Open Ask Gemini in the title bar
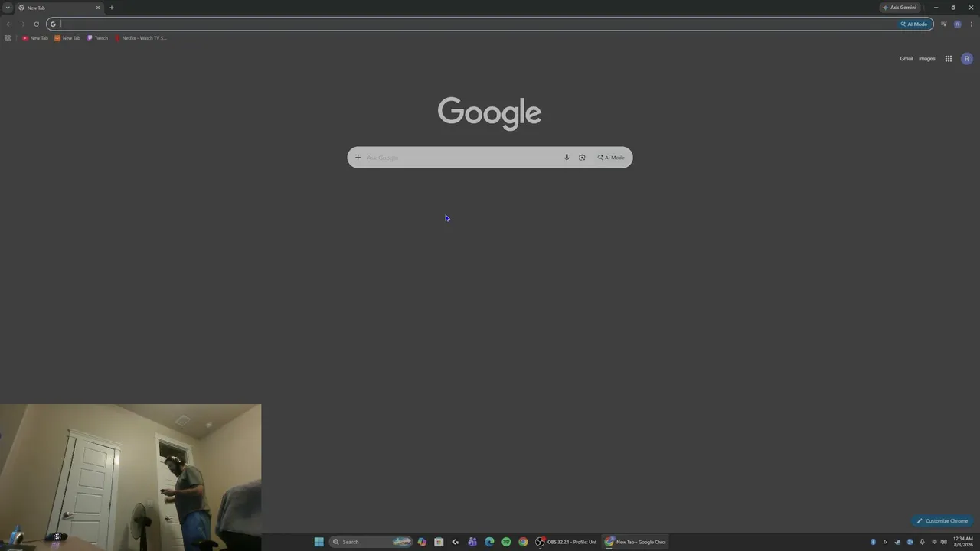 900,8
